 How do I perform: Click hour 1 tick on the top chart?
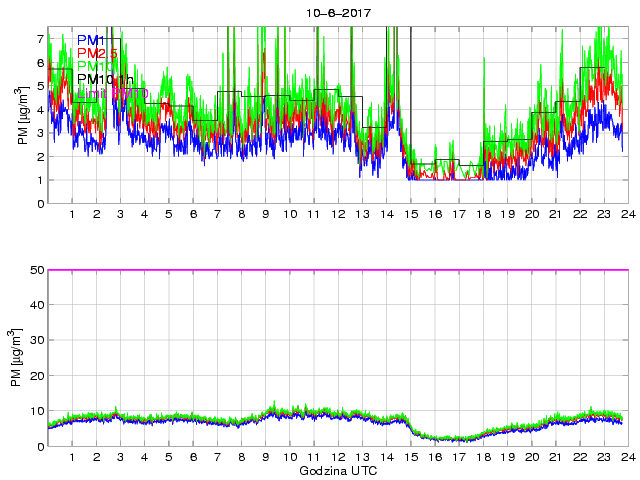(72, 215)
